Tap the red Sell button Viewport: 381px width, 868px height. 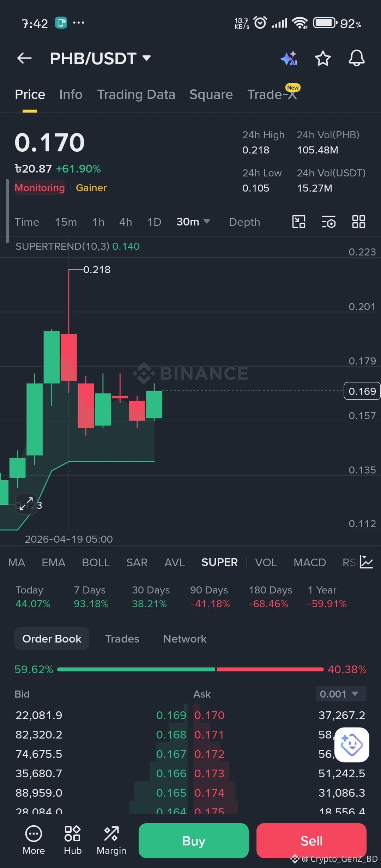pyautogui.click(x=312, y=841)
